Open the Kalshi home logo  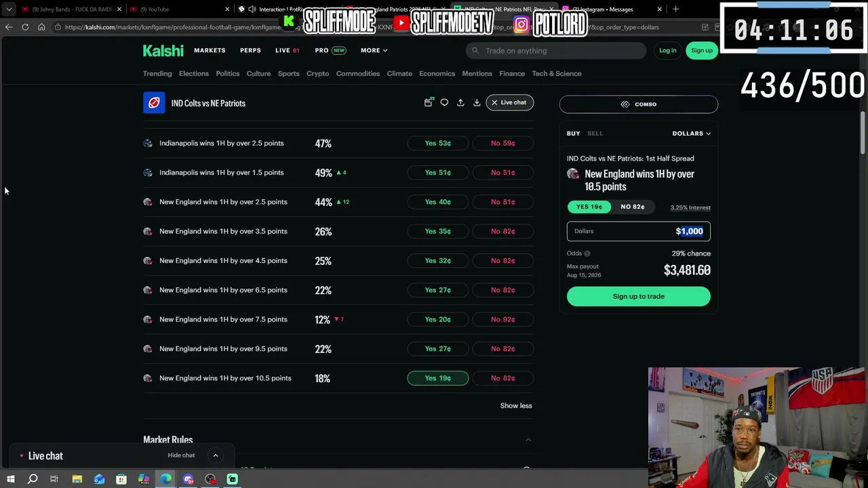[163, 51]
